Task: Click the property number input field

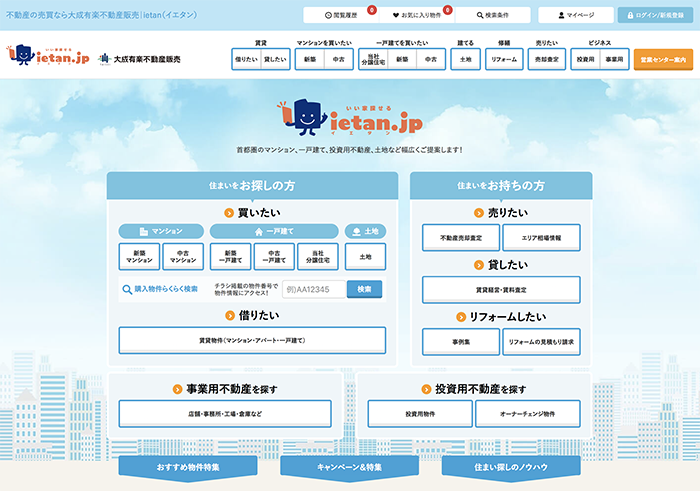Action: pyautogui.click(x=314, y=289)
